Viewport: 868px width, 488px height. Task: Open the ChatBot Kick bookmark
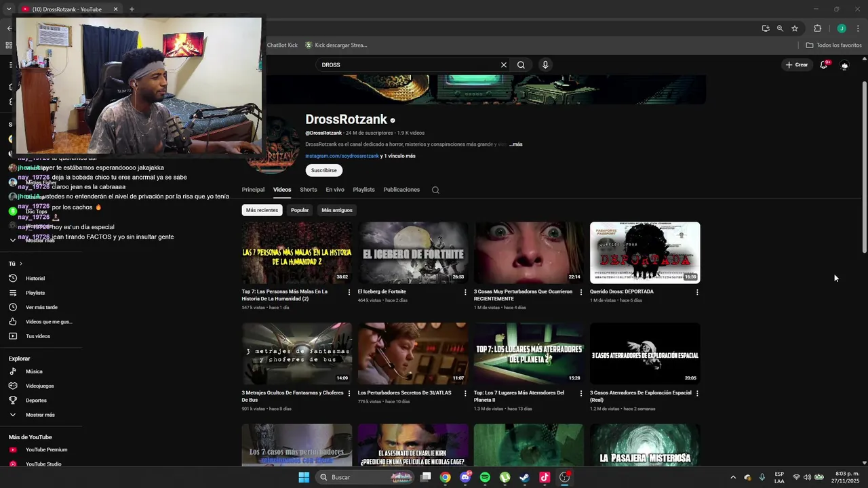pyautogui.click(x=281, y=45)
